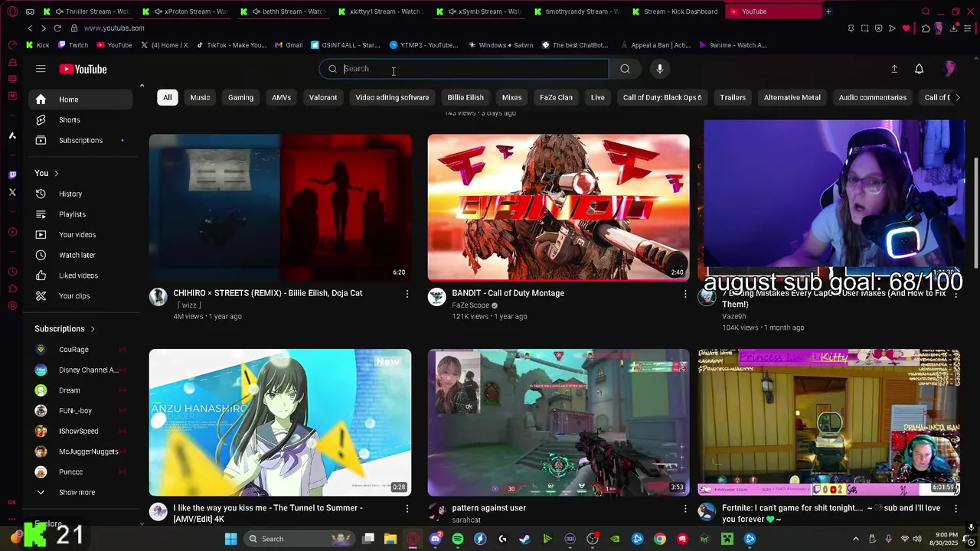
Task: Open Fortnite livestream video options menu
Action: (x=955, y=508)
